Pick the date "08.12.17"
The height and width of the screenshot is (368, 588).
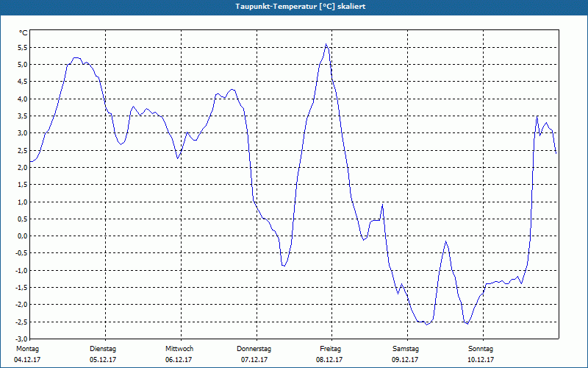coord(329,360)
